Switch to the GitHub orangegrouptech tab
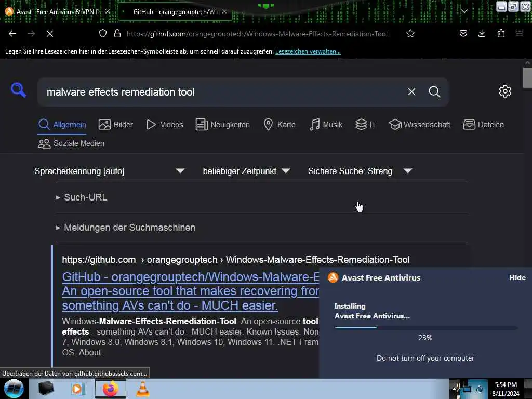Image resolution: width=532 pixels, height=399 pixels. pos(175,11)
